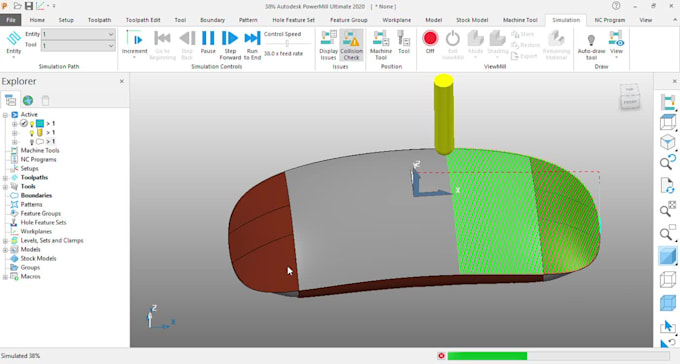Toggle lightbulb of active boundary row

[32, 142]
